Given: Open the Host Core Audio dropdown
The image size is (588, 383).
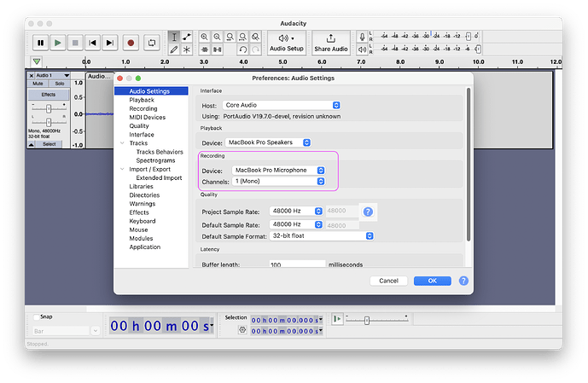Looking at the screenshot, I should [282, 105].
